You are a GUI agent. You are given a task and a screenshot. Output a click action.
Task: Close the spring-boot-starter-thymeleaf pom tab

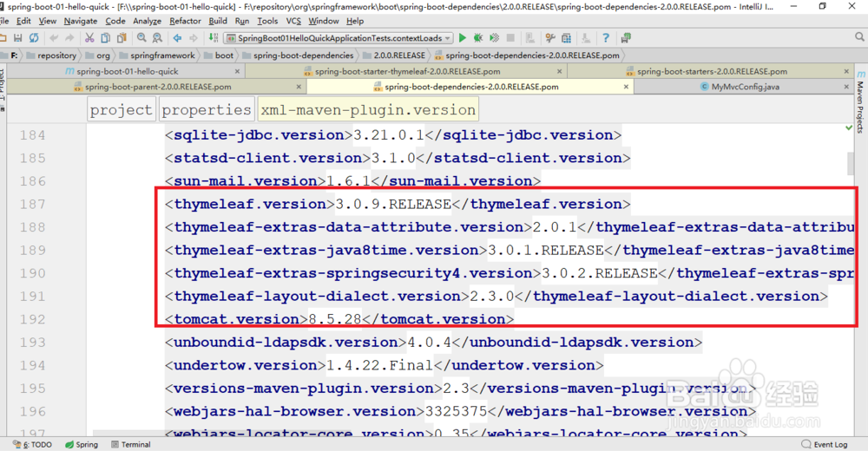pos(560,71)
